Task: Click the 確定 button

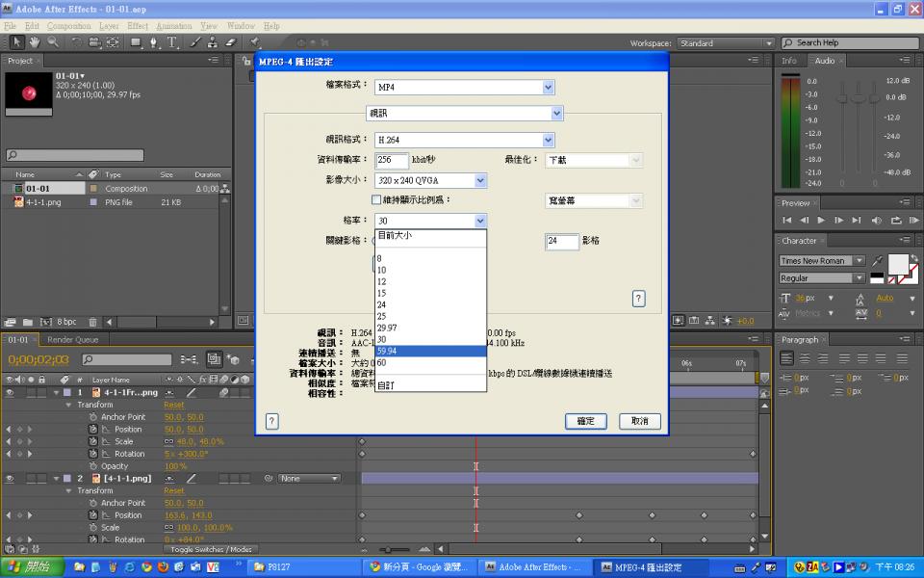Action: tap(585, 421)
